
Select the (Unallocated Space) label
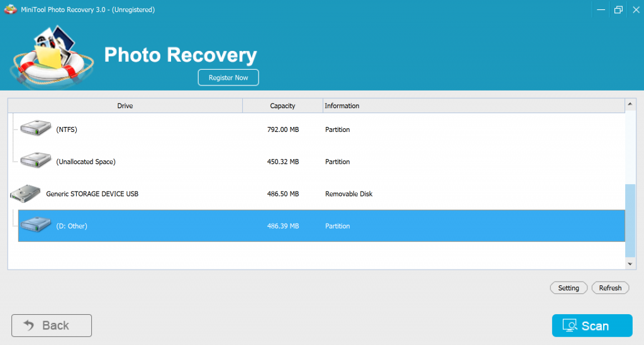[x=86, y=162]
